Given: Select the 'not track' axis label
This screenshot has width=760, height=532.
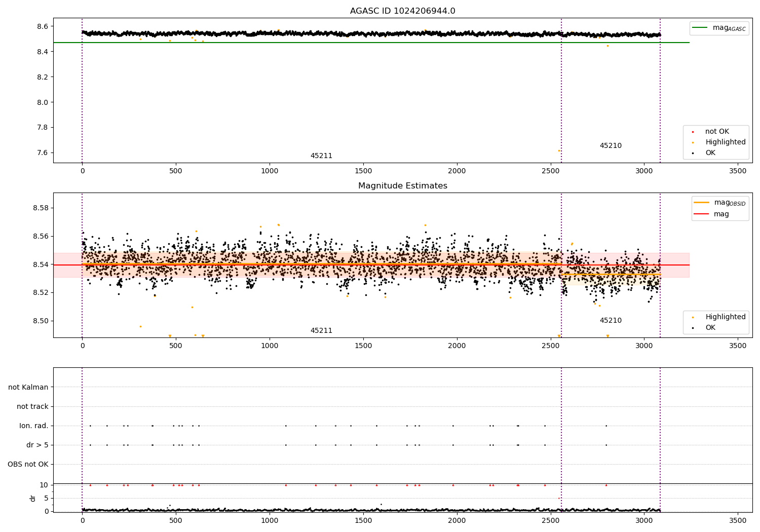Looking at the screenshot, I should tap(32, 407).
